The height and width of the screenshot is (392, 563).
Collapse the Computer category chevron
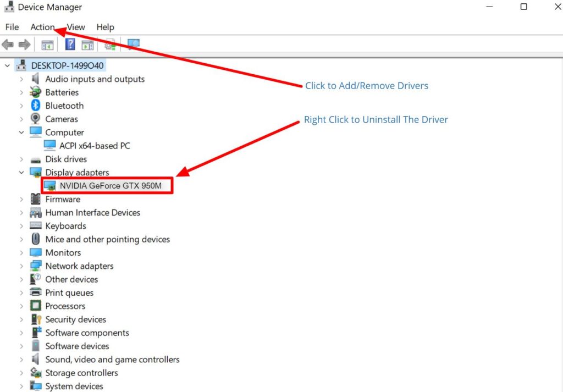21,132
